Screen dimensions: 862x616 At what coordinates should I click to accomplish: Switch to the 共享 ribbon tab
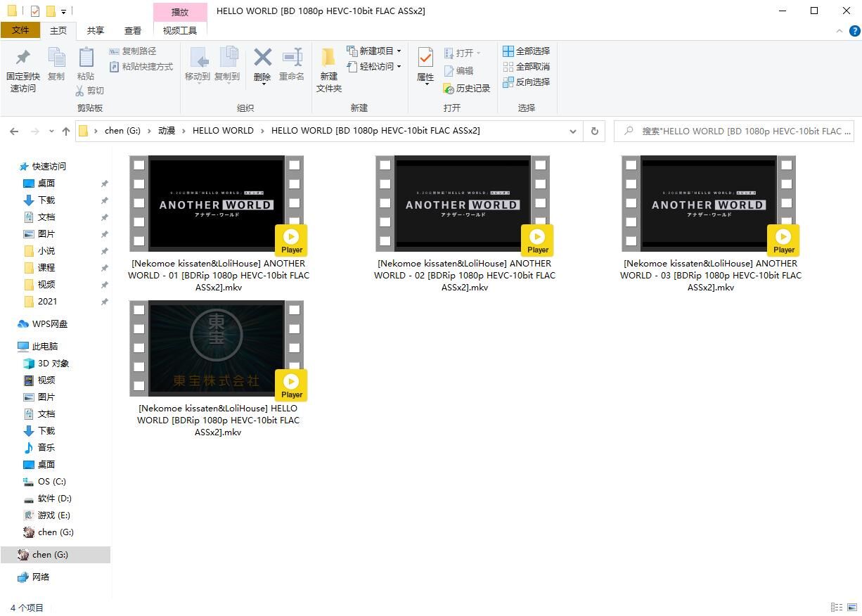coord(96,31)
